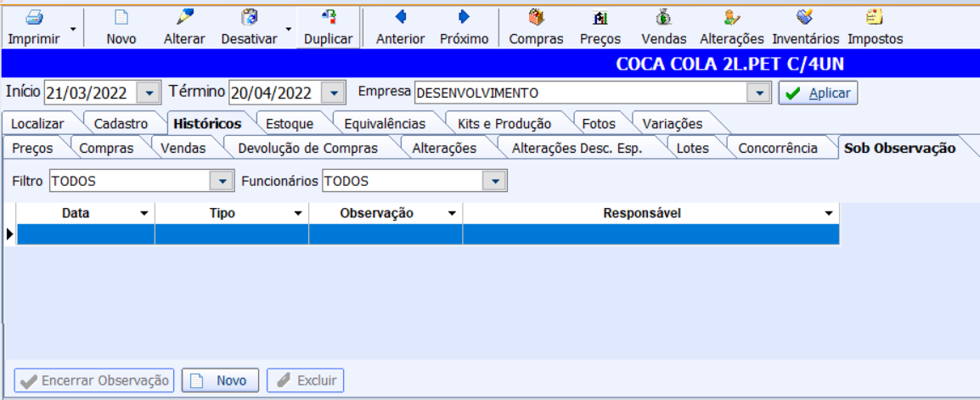Screen dimensions: 980x400
Task: Open the Fotos tab
Action: [x=599, y=124]
